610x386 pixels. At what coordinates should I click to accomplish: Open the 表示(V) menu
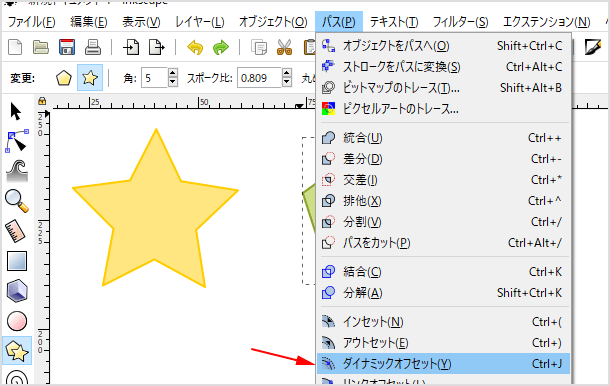click(x=141, y=22)
